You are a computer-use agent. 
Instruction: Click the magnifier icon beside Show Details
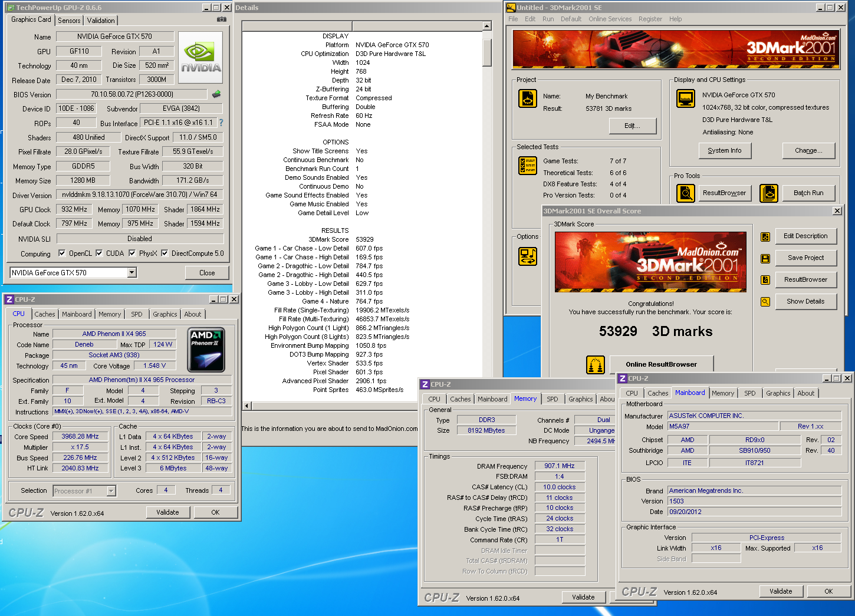coord(765,302)
